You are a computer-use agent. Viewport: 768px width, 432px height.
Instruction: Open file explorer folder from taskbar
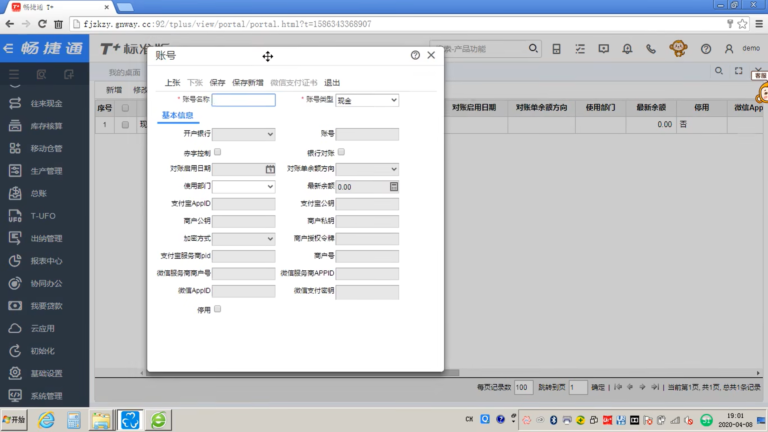pos(101,420)
